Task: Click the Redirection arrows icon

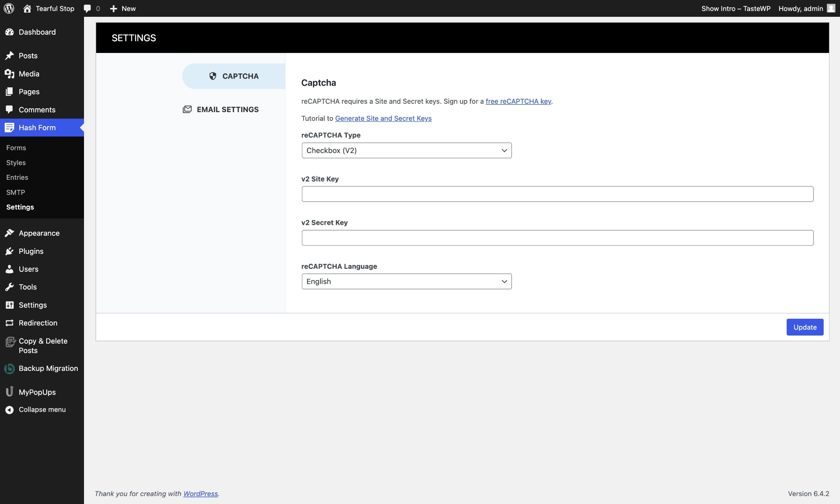Action: 9,323
